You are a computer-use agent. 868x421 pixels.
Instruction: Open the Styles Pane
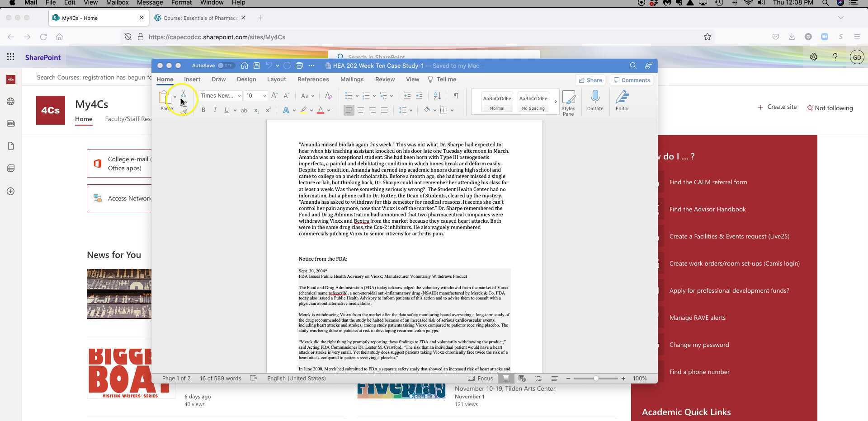568,102
